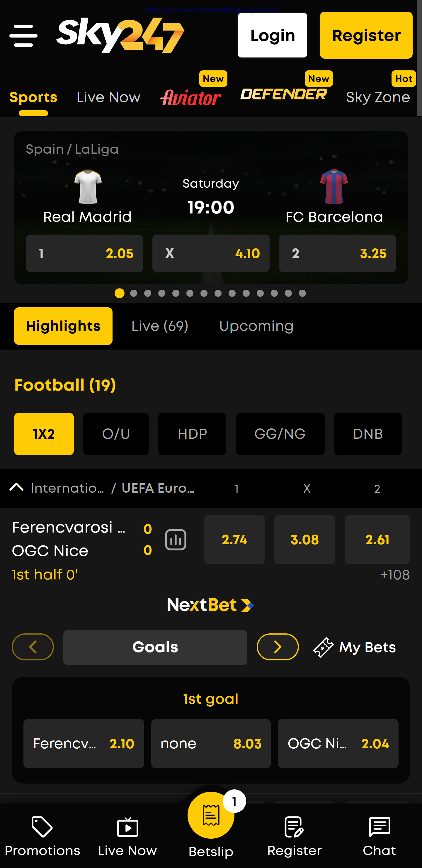Click the Sky247 logo
This screenshot has height=868, width=422.
click(120, 35)
